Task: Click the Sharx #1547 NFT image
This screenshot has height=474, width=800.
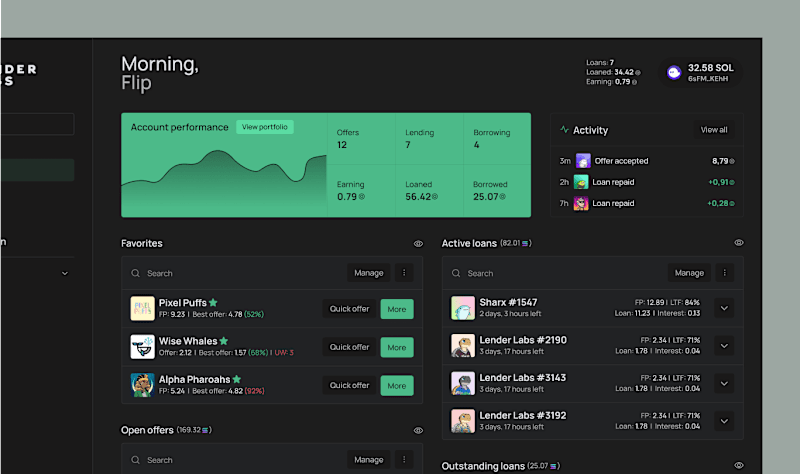Action: (463, 308)
